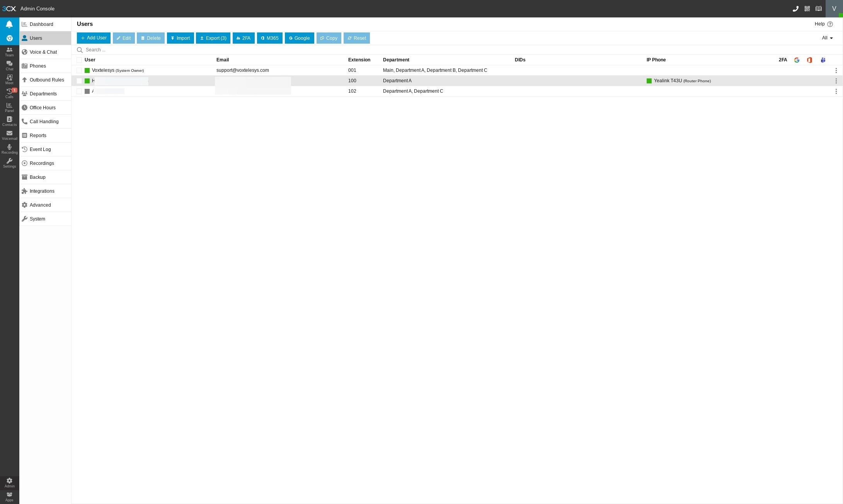Navigate to the Departments section
Viewport: 843px width, 504px height.
tap(43, 93)
